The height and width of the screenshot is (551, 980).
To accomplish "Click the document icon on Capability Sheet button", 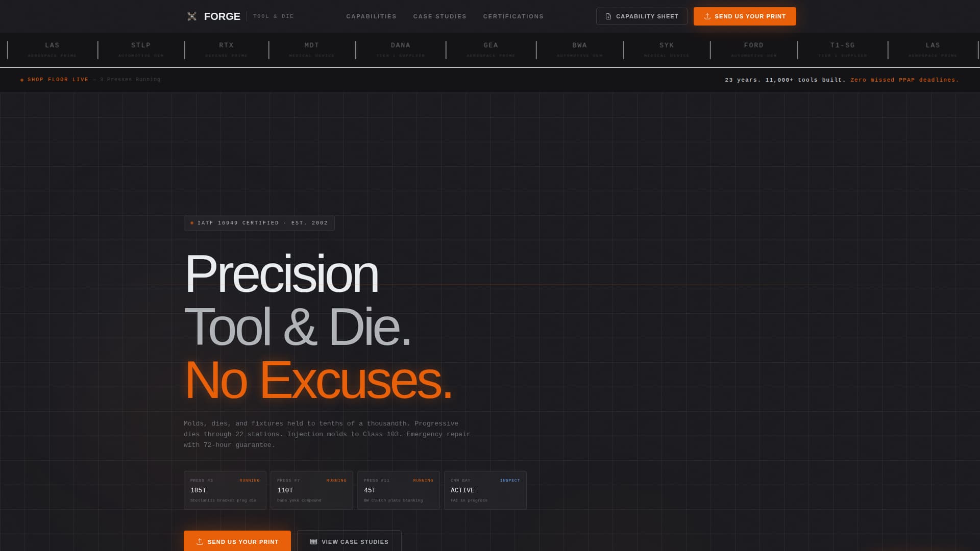I will (x=607, y=16).
